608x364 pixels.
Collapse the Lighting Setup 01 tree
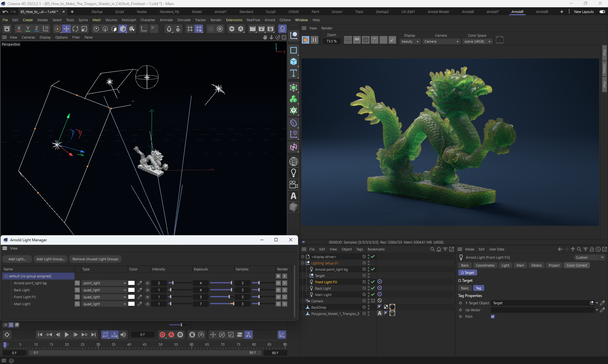tap(302, 263)
